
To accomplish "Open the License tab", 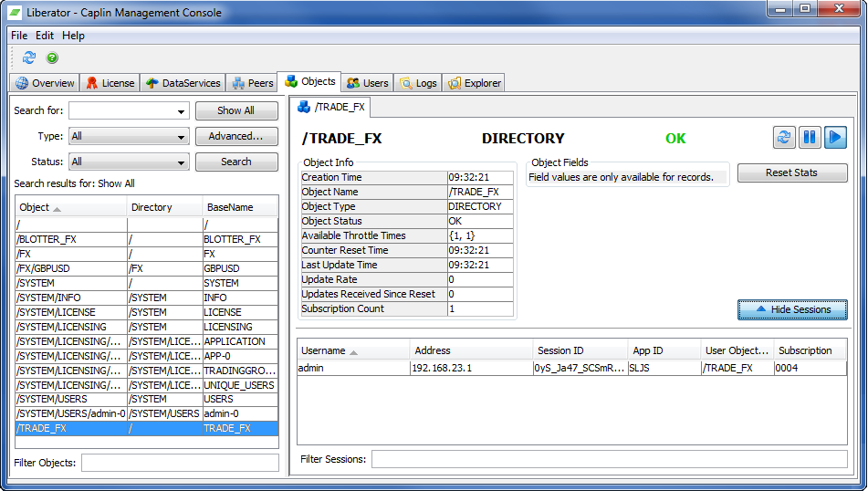I will [x=110, y=83].
